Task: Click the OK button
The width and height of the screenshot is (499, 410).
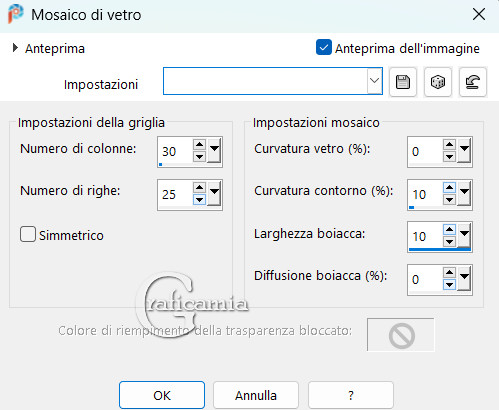Action: 162,395
